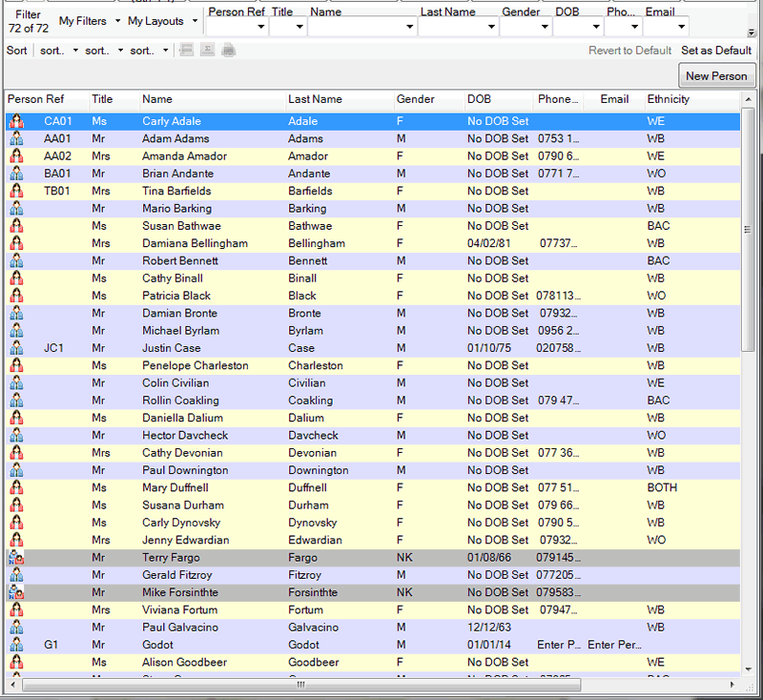Sort by the Ethnicity column header
The height and width of the screenshot is (700, 763).
[x=668, y=99]
